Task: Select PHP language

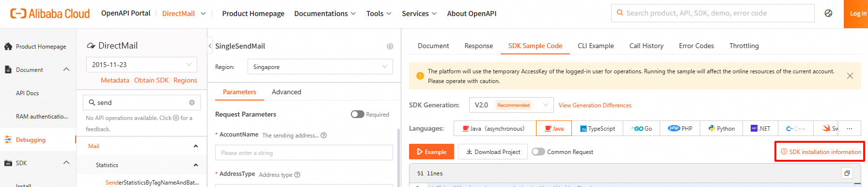Action: pyautogui.click(x=680, y=129)
